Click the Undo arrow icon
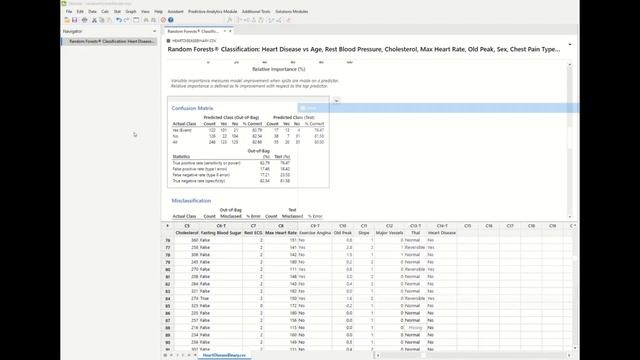The image size is (640, 360). coord(118,20)
